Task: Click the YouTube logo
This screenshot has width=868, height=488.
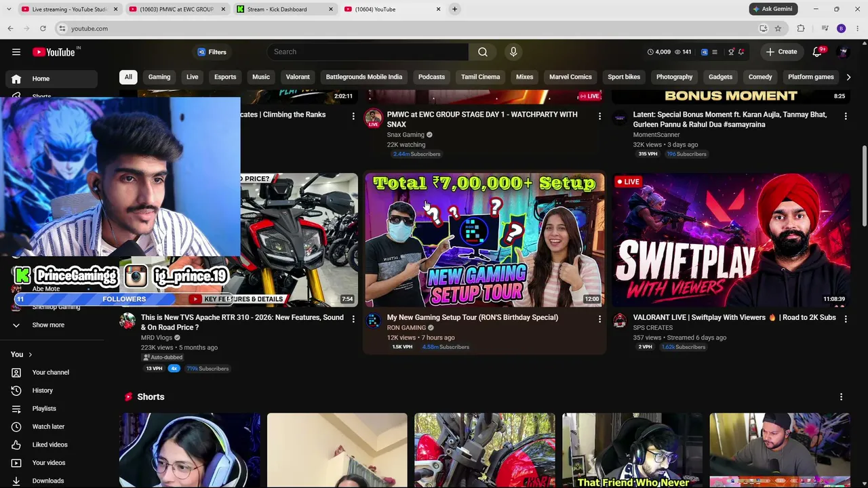Action: coord(54,52)
